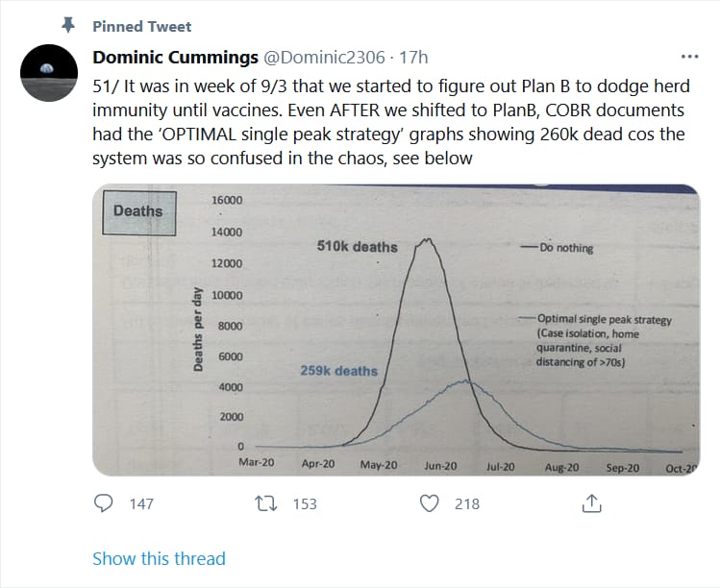Click the 147 replies count
The width and height of the screenshot is (720, 588).
141,504
